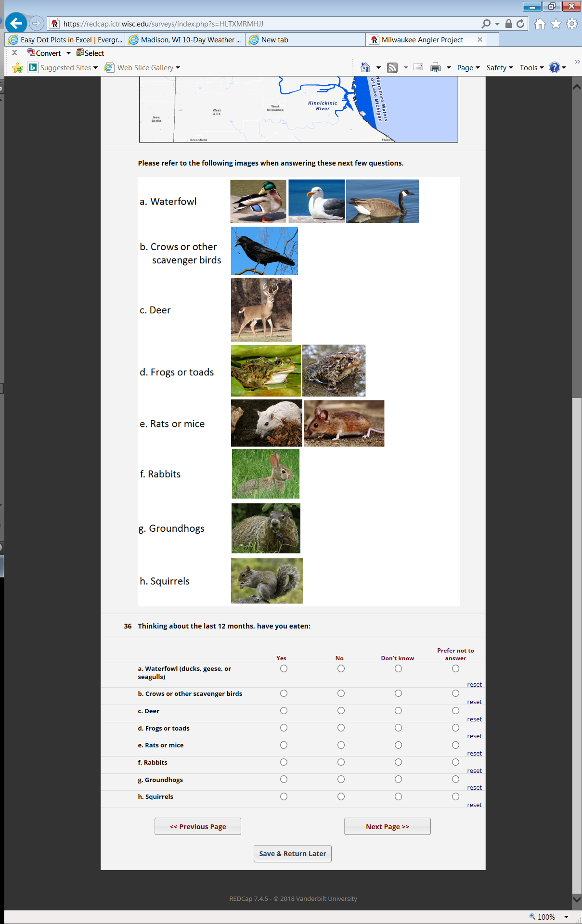Open the Home icon dropdown arrow
The width and height of the screenshot is (582, 924).
pyautogui.click(x=378, y=68)
